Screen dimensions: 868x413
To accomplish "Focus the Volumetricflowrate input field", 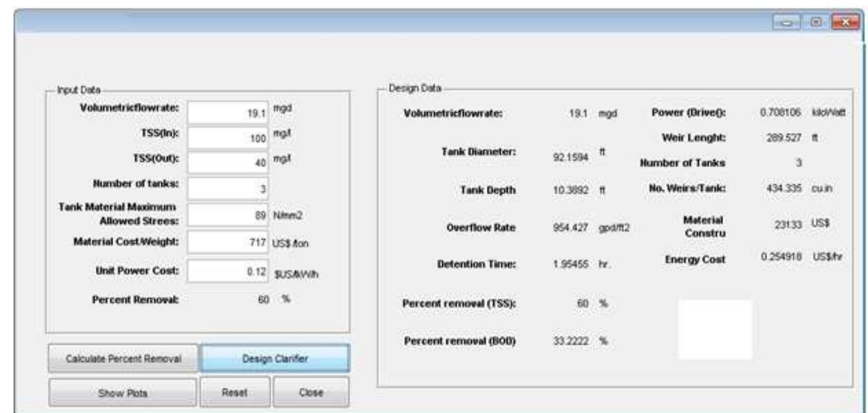I will 228,113.
